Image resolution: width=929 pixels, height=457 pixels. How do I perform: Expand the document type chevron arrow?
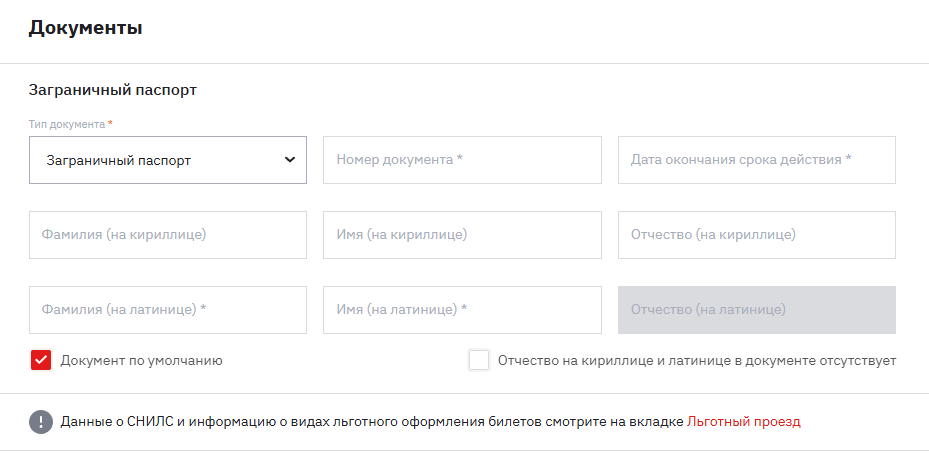tap(290, 160)
